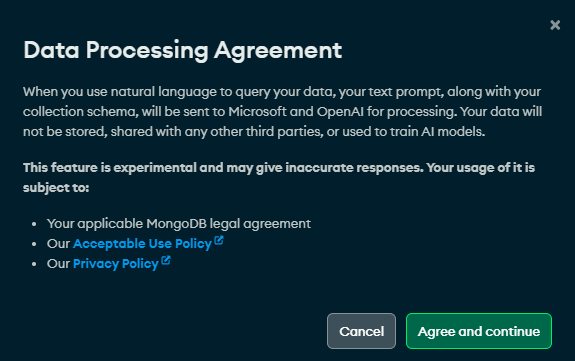Click the Data Processing Agreement heading
The image size is (575, 361).
coord(183,50)
